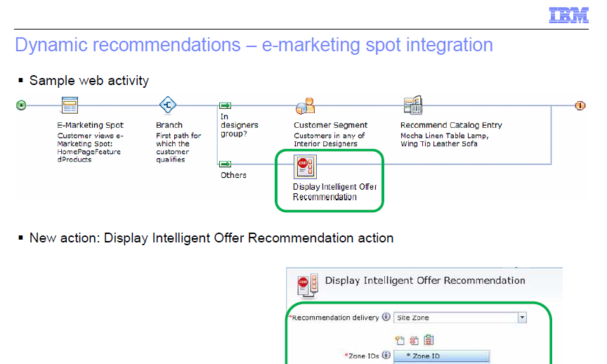Show info tooltip for Zone IDs

click(x=386, y=355)
